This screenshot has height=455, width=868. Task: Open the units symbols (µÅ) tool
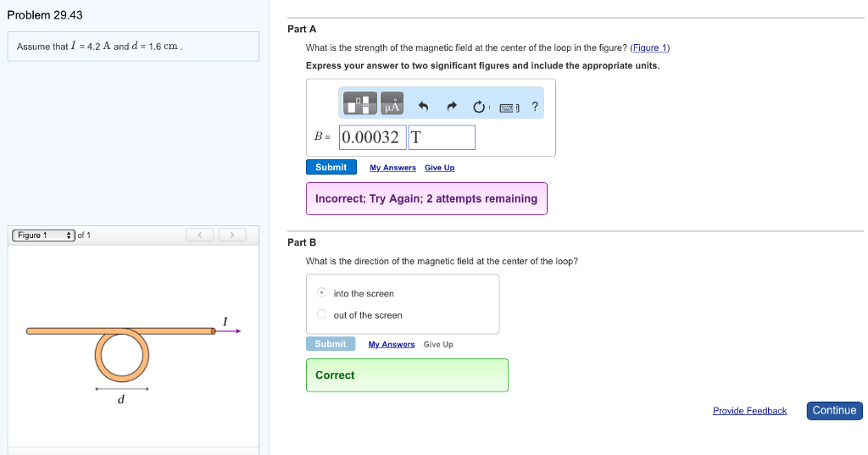[392, 103]
